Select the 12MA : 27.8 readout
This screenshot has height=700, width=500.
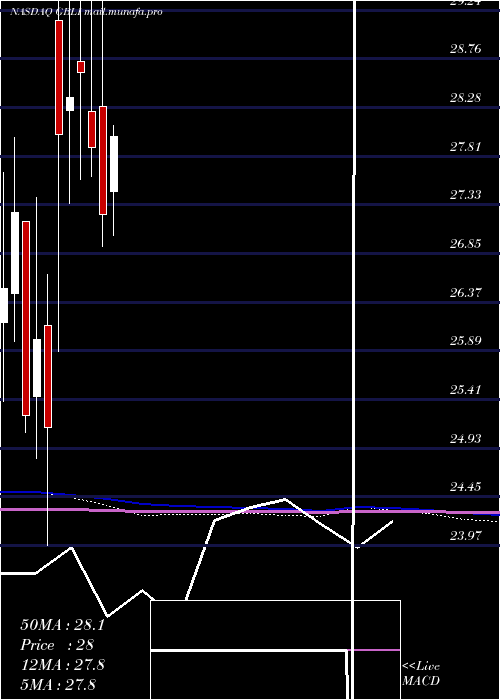point(62,665)
